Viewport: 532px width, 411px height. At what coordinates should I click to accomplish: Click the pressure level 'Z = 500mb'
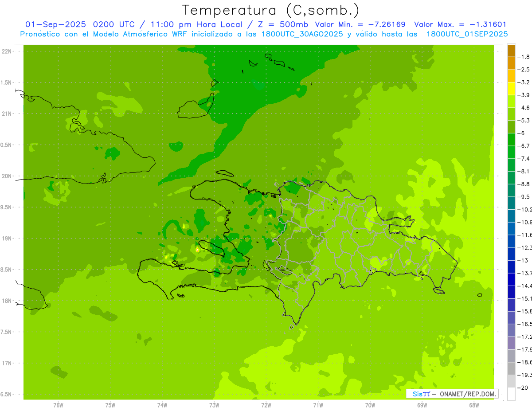pyautogui.click(x=280, y=25)
